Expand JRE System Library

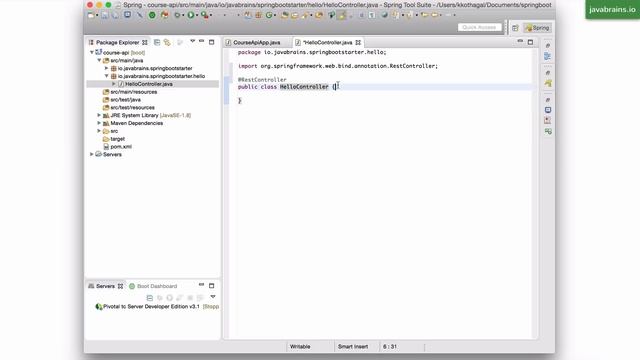99,115
